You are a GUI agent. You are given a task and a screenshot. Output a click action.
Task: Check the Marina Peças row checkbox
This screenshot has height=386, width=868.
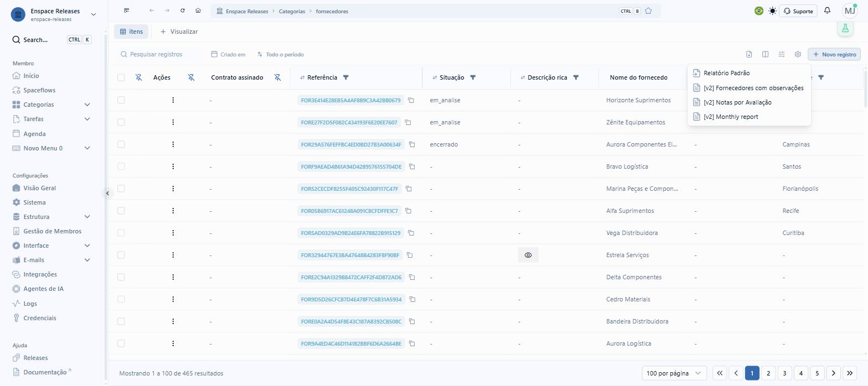[x=121, y=189]
